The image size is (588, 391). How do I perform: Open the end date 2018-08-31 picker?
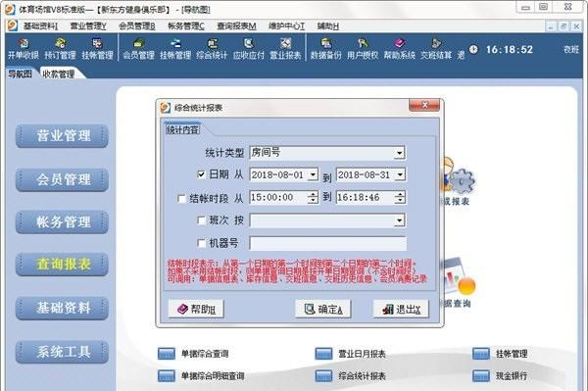point(400,174)
